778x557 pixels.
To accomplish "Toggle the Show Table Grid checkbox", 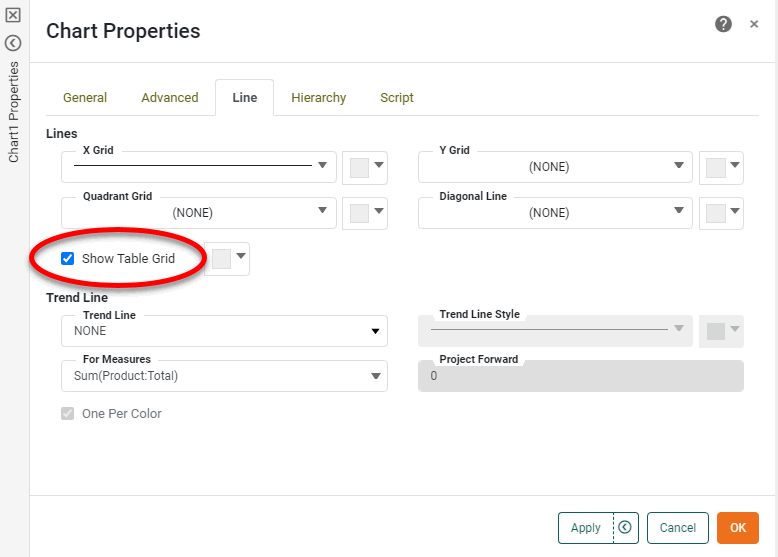I will click(68, 259).
